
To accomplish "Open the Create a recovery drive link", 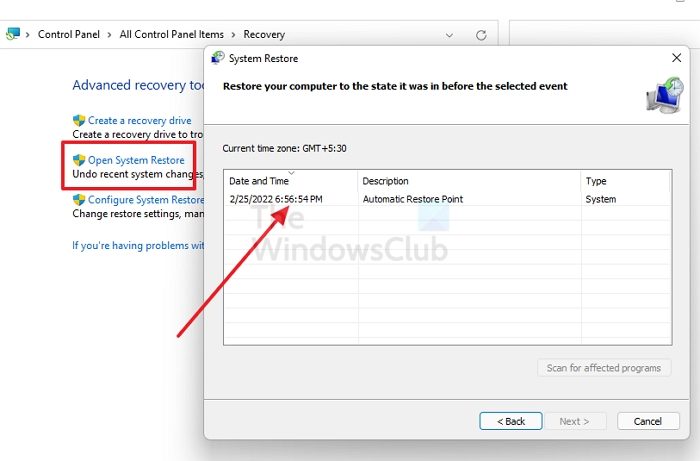I will [x=139, y=120].
